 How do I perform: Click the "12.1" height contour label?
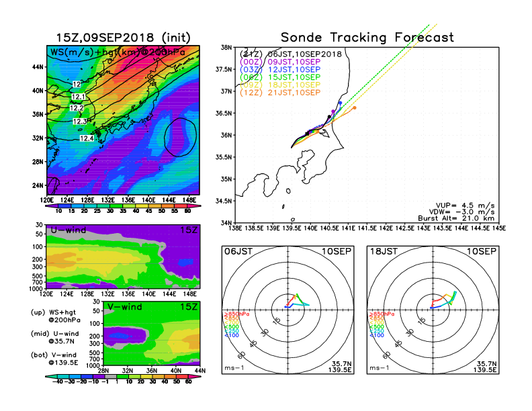click(78, 97)
